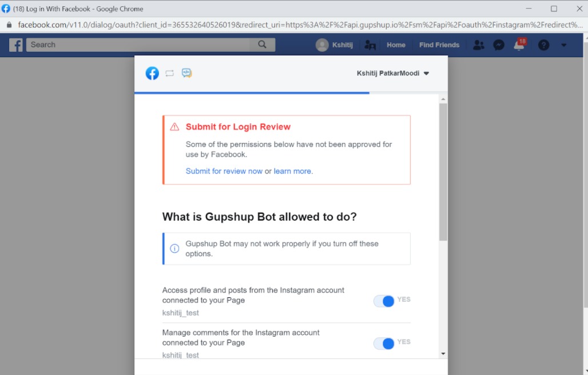Viewport: 588px width, 375px height.
Task: Click the learn more link
Action: click(292, 171)
